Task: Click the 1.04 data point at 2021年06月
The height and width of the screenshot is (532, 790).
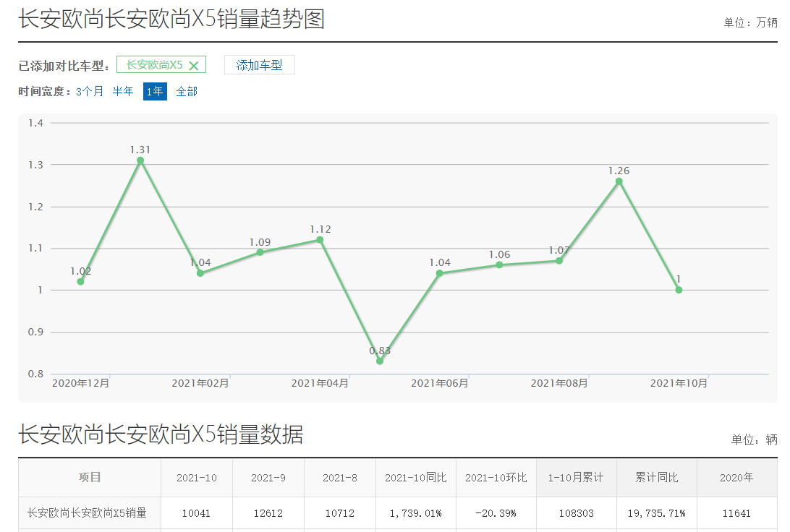Action: 439,273
